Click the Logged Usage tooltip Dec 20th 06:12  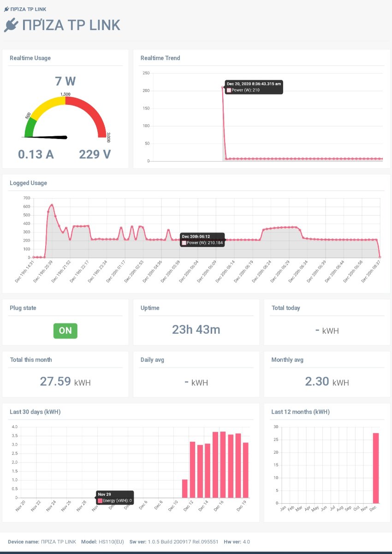click(202, 240)
